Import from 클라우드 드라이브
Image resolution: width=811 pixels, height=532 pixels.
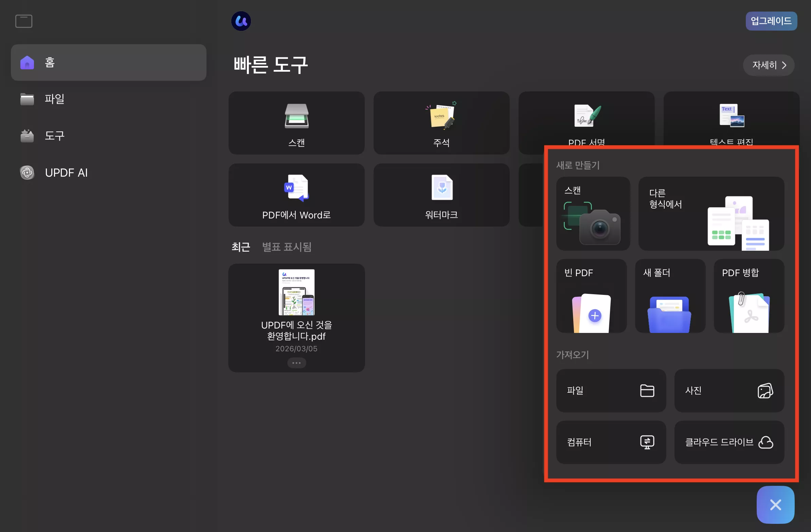[729, 442]
